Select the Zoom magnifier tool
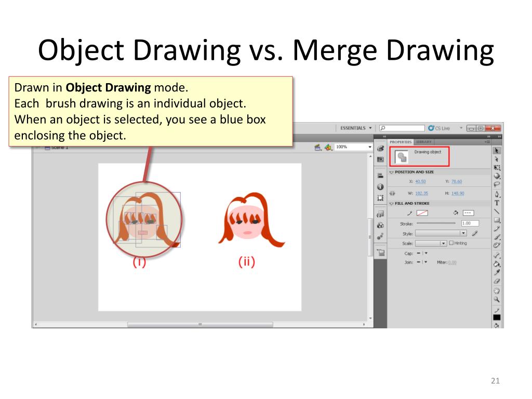Screen dimensions: 532x399 pyautogui.click(x=497, y=299)
